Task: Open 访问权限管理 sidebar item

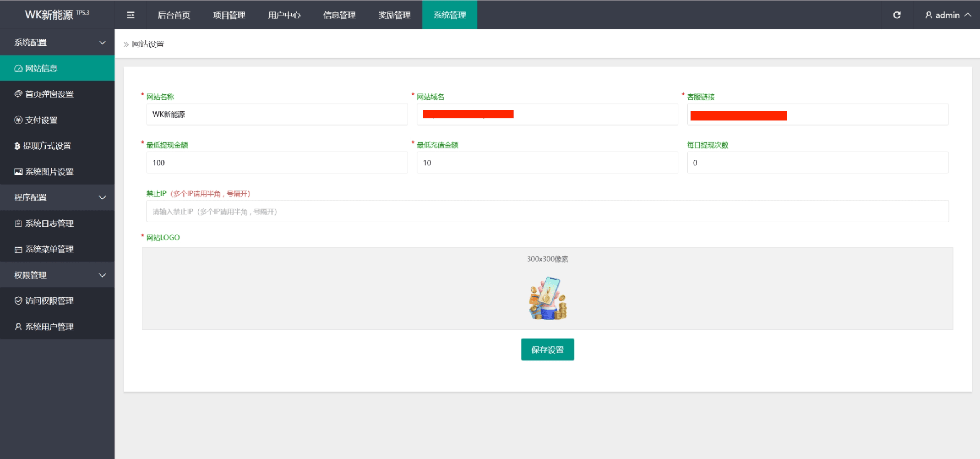Action: pos(49,301)
